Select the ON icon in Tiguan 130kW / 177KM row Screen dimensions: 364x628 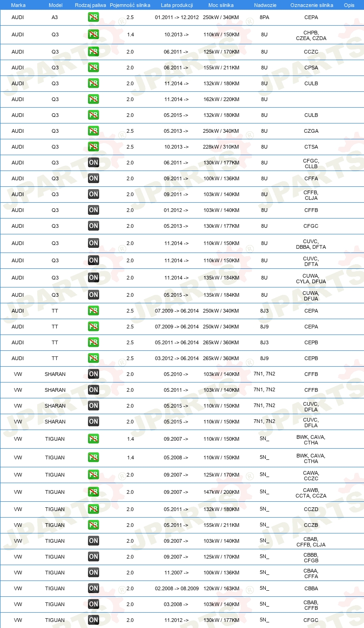[94, 620]
